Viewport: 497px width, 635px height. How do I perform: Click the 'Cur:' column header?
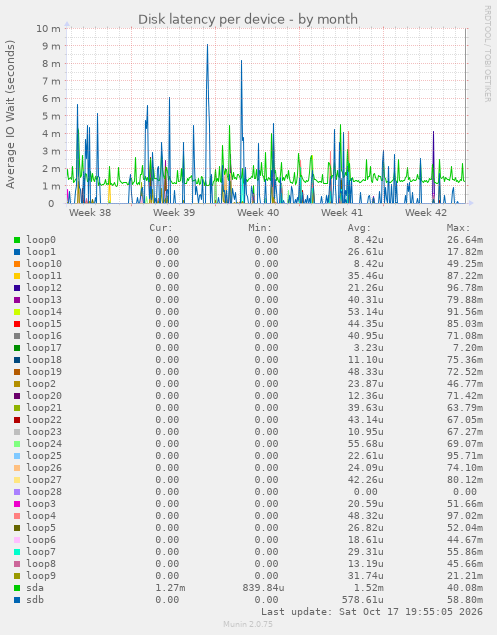(161, 228)
